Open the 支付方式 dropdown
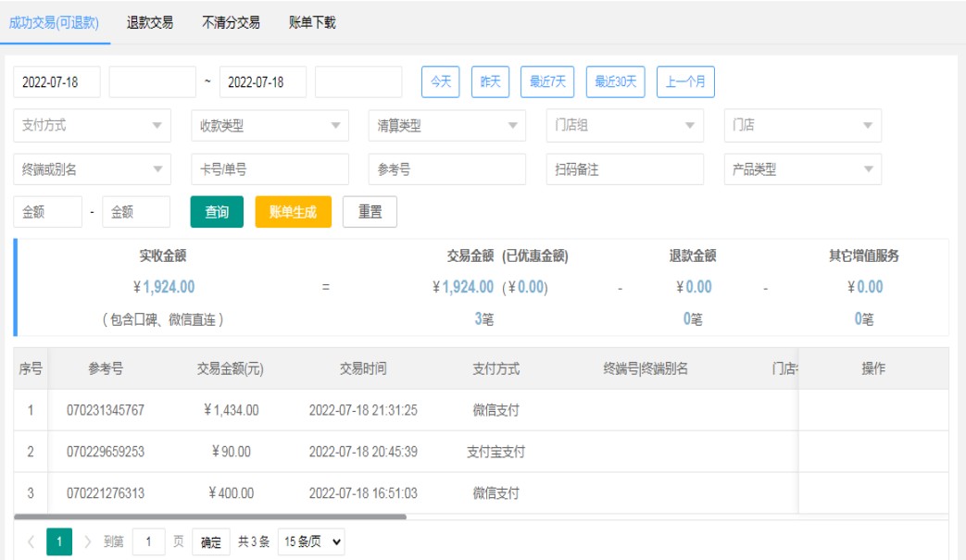 (x=93, y=126)
